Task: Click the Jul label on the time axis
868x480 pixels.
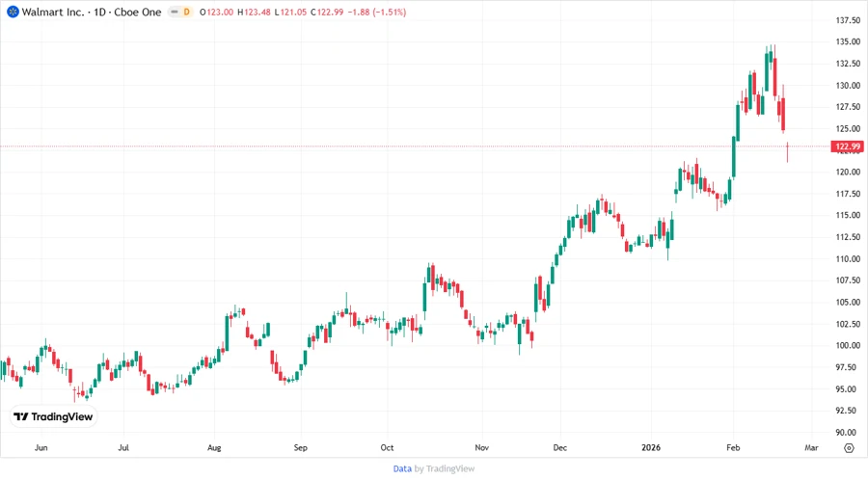Action: pos(123,447)
